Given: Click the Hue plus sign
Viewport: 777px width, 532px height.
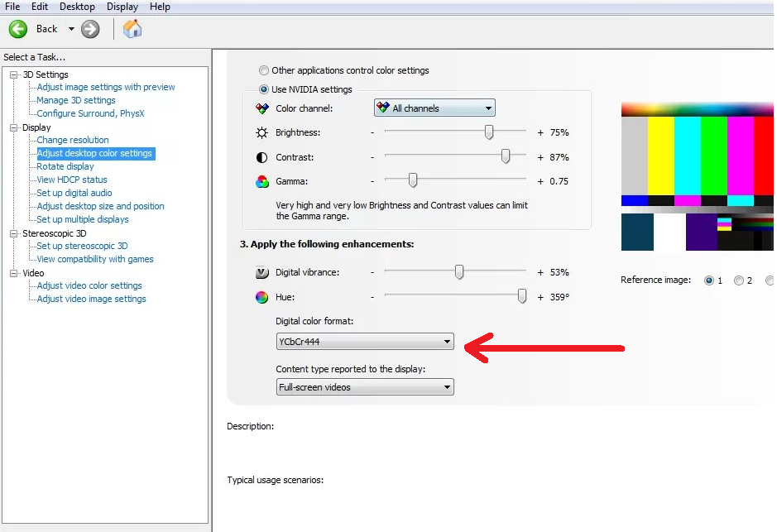Looking at the screenshot, I should [540, 297].
